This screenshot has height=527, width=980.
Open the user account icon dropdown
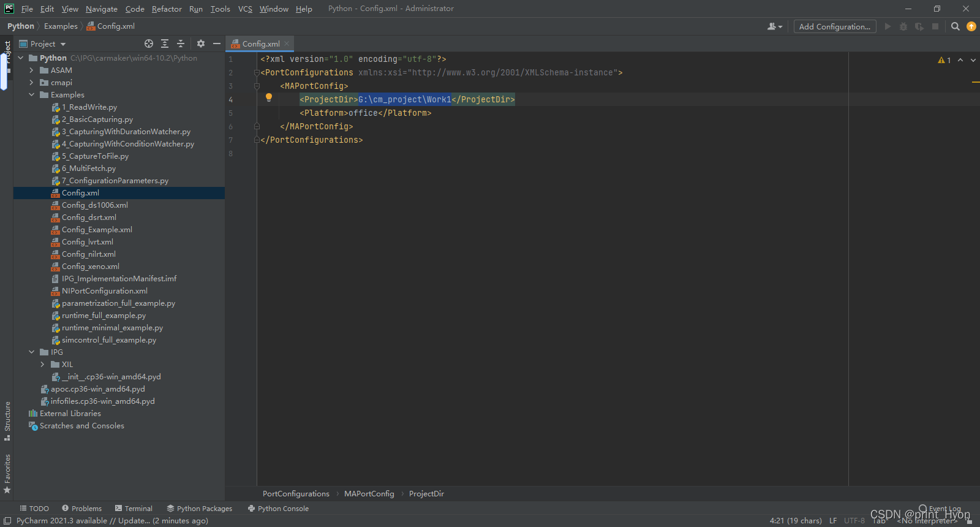[x=775, y=26]
